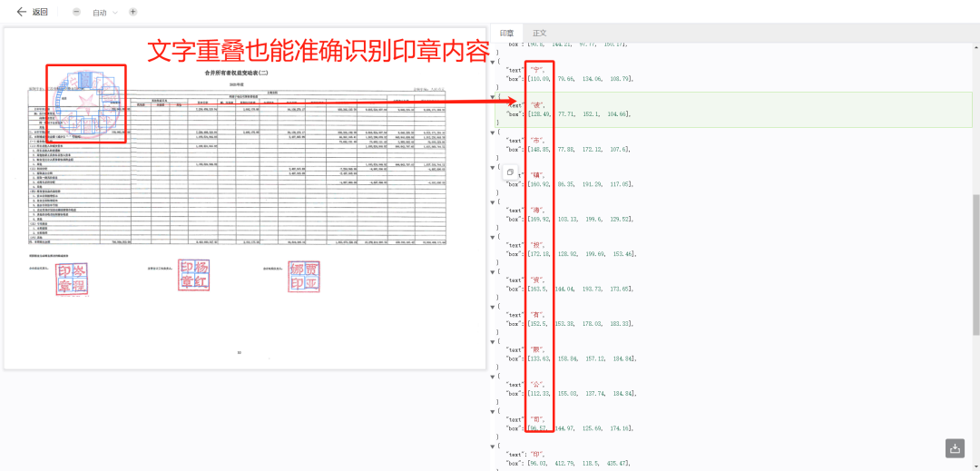The image size is (980, 471).
Task: Collapse the JSON object with text "限"
Action: (x=494, y=342)
